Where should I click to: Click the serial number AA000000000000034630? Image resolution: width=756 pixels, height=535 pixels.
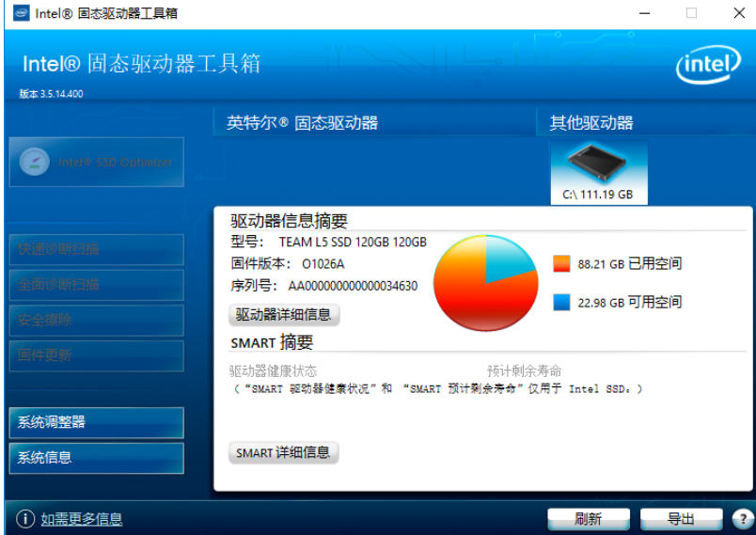[x=353, y=286]
